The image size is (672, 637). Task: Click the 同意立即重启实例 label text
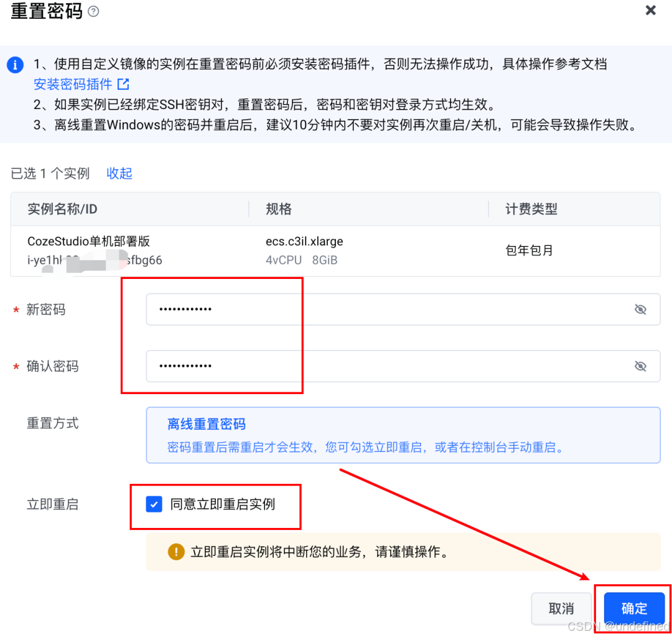point(222,504)
